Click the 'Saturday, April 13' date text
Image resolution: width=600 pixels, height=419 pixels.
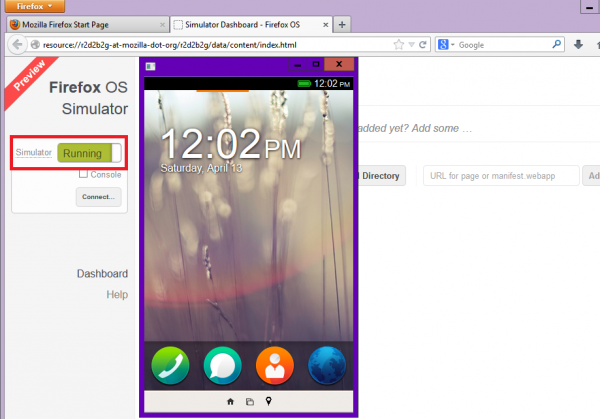pos(201,168)
